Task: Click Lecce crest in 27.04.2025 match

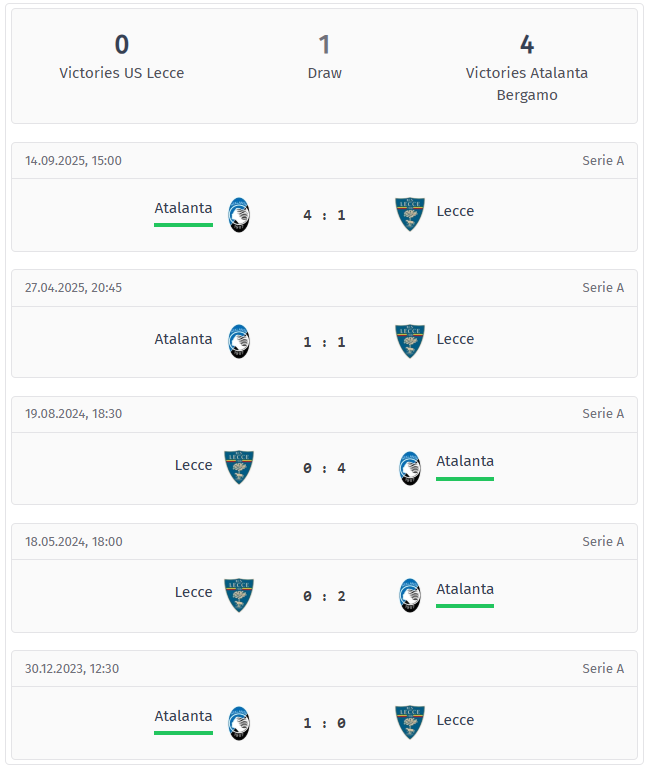Action: 410,342
